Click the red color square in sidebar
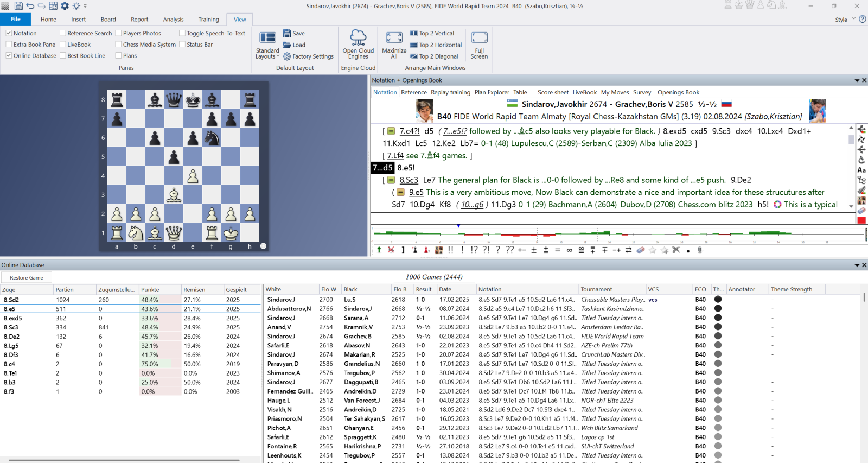The image size is (868, 463). [x=861, y=220]
